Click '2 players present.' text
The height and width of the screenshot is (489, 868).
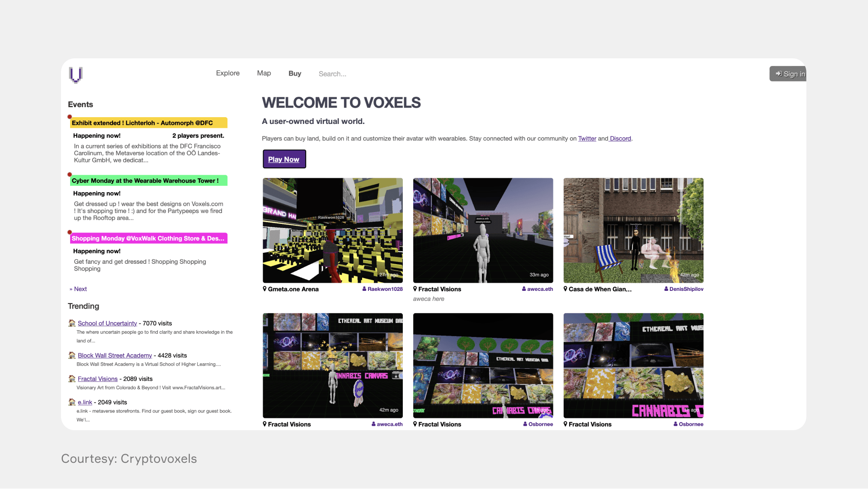click(x=198, y=136)
